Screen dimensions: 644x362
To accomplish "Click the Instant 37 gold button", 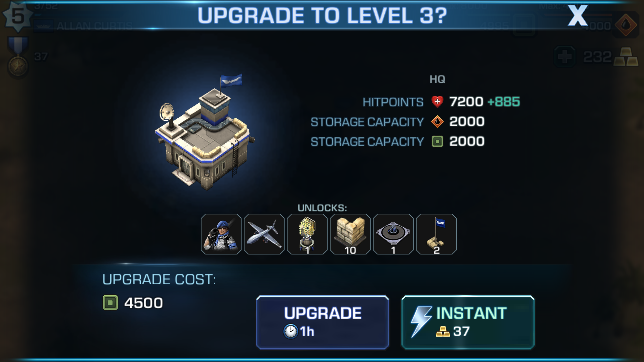I will pyautogui.click(x=468, y=322).
